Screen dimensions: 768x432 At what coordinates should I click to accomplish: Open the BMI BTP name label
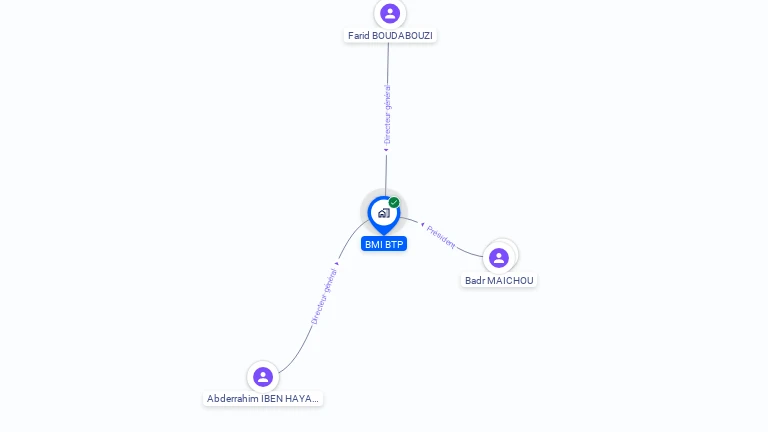384,244
